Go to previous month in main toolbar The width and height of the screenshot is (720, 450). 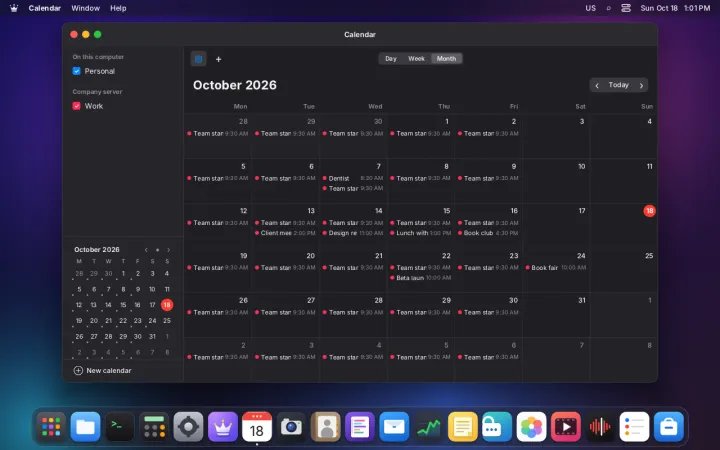click(x=597, y=85)
